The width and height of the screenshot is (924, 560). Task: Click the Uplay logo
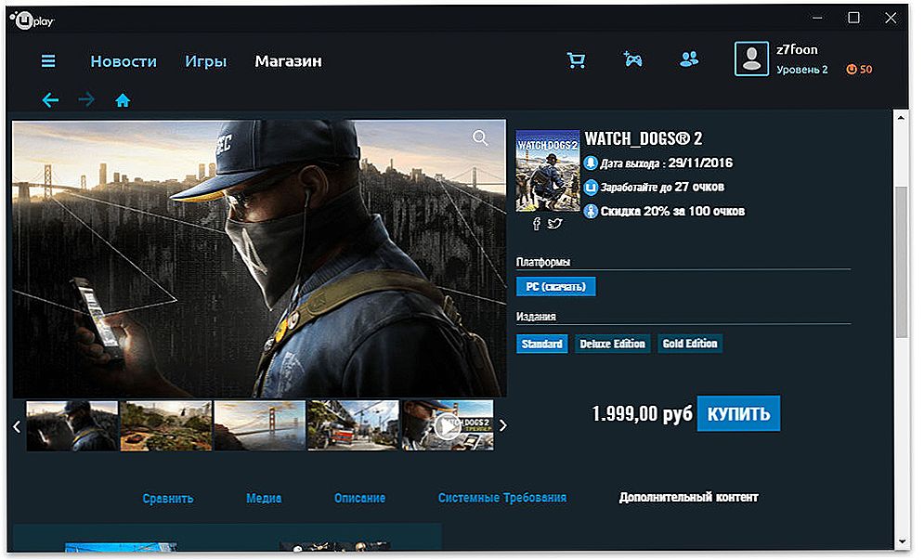(33, 21)
